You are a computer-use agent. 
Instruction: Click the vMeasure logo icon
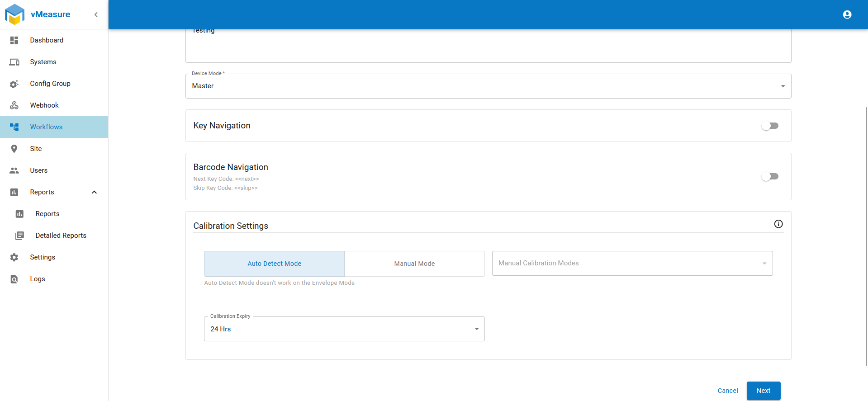pos(14,14)
